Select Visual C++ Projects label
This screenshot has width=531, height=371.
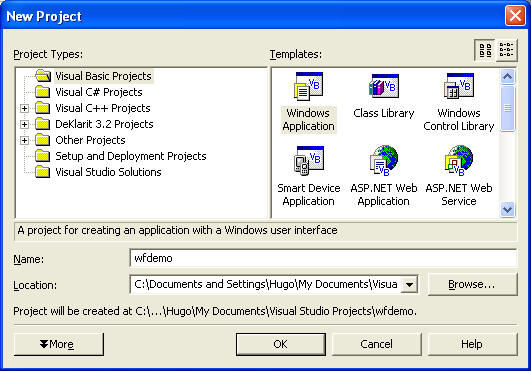click(103, 108)
